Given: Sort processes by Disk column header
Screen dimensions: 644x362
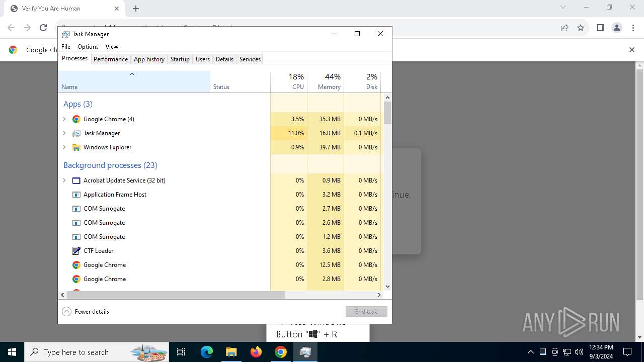Looking at the screenshot, I should point(362,82).
